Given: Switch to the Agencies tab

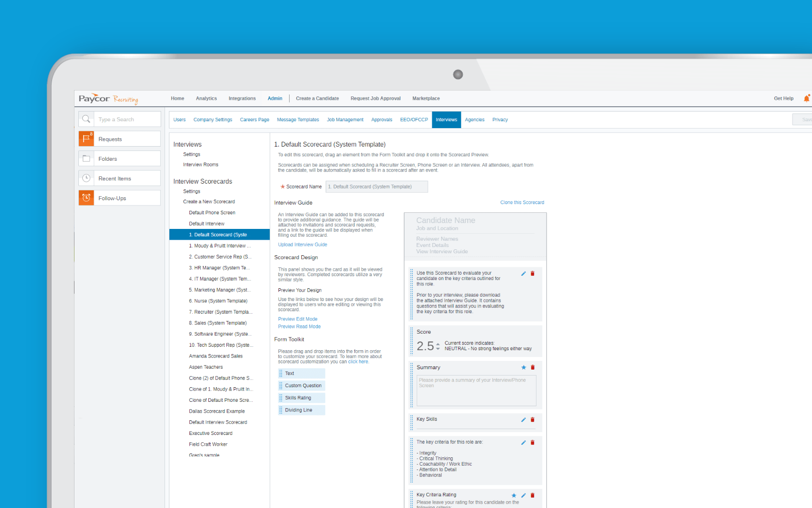Looking at the screenshot, I should coord(475,120).
